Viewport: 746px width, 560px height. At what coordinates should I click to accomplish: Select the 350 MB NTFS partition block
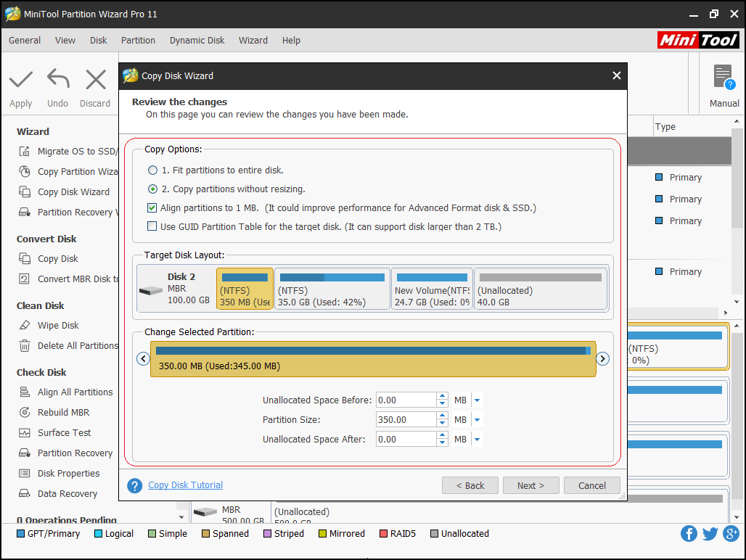(x=245, y=289)
